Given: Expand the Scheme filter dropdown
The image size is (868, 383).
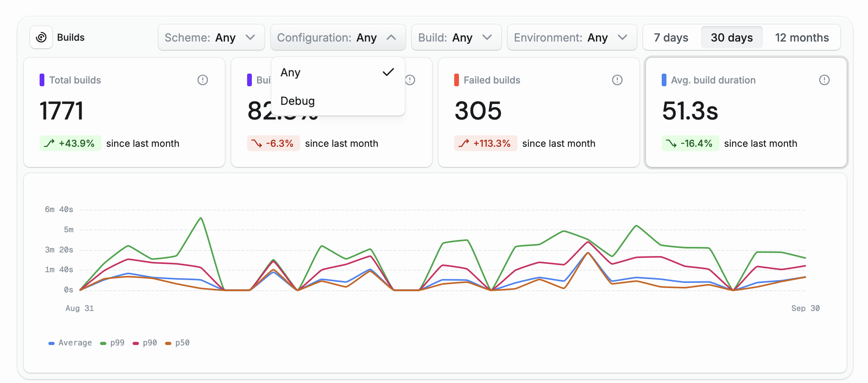Looking at the screenshot, I should click(211, 38).
